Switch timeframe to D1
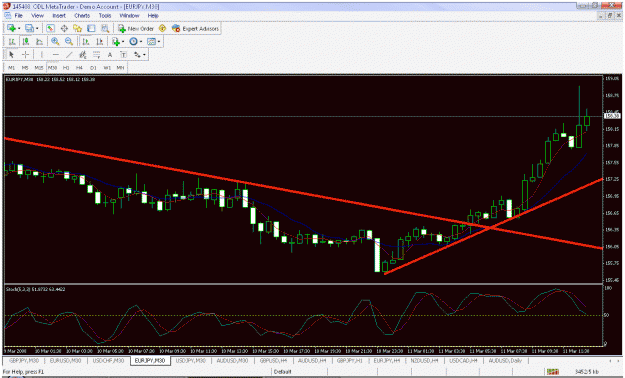Viewport: 625px width, 378px height. 93,68
